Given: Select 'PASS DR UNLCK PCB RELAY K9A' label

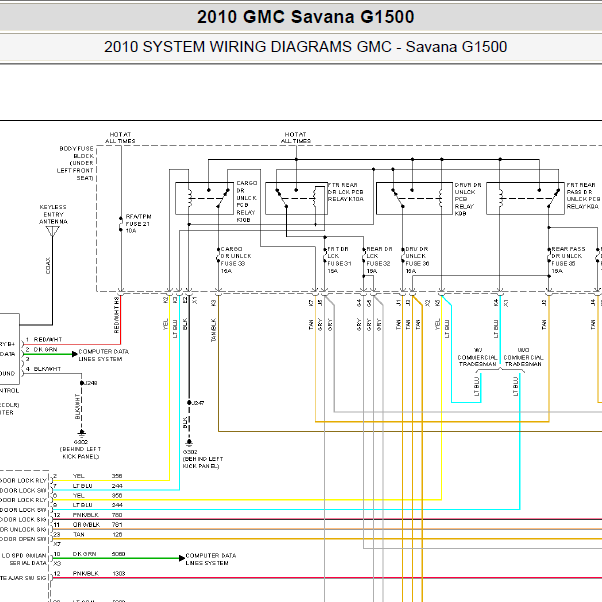Looking at the screenshot, I should 583,196.
